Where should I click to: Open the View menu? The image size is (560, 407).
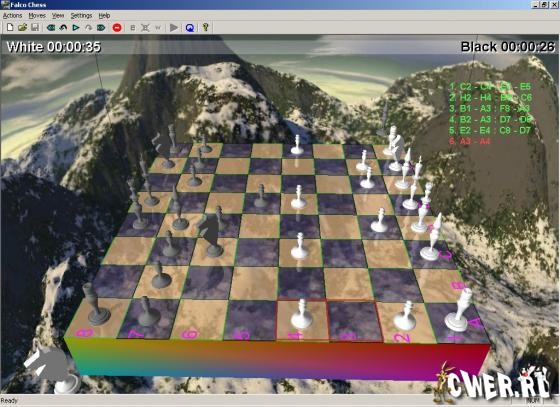[58, 15]
